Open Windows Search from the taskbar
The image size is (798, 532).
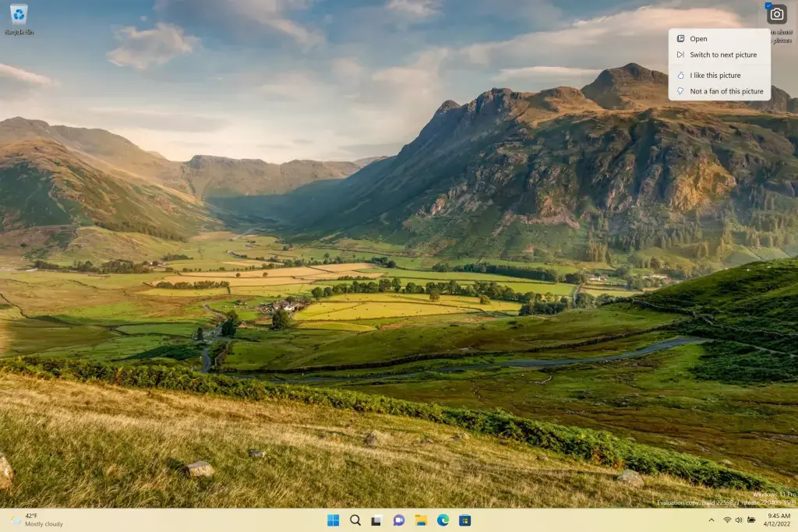tap(355, 520)
